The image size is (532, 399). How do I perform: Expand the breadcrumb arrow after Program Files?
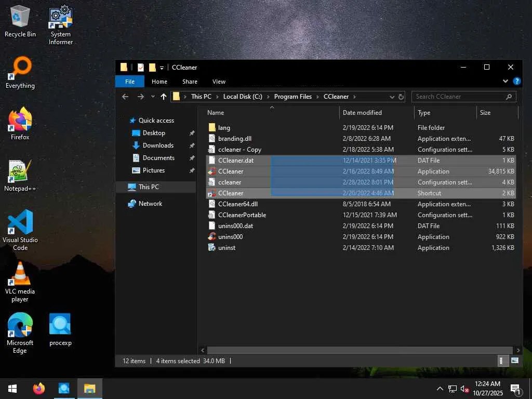pyautogui.click(x=317, y=97)
